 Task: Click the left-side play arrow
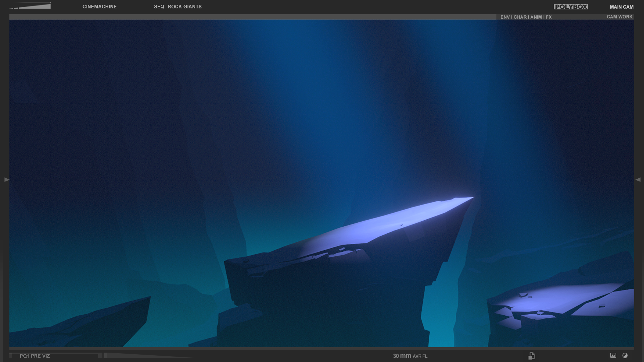[x=7, y=180]
